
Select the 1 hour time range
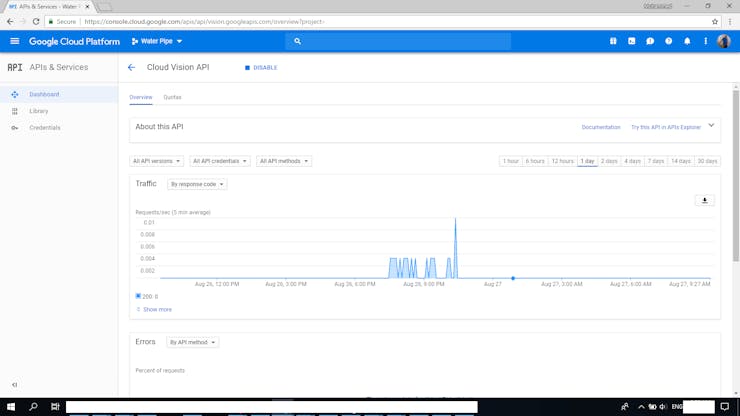(510, 161)
